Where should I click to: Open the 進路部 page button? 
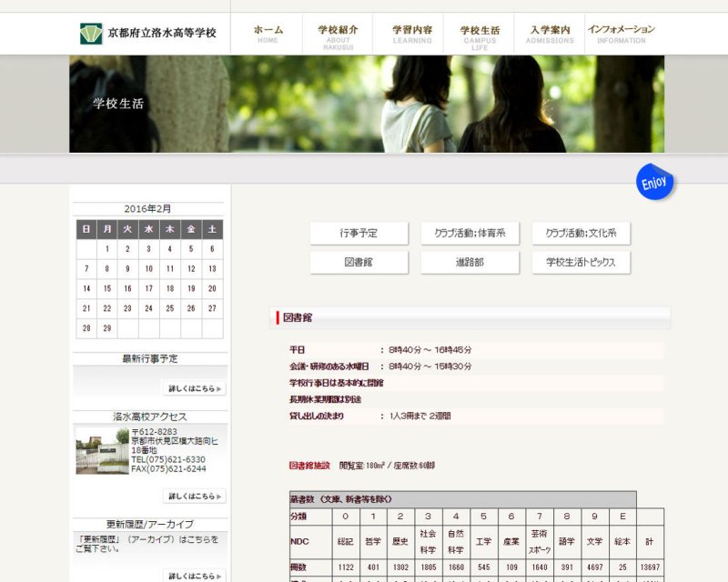(x=470, y=263)
